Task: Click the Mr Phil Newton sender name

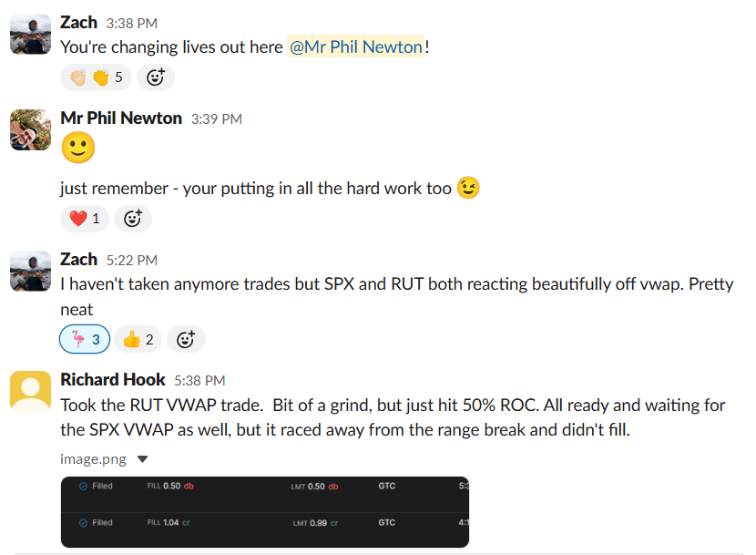Action: point(121,118)
